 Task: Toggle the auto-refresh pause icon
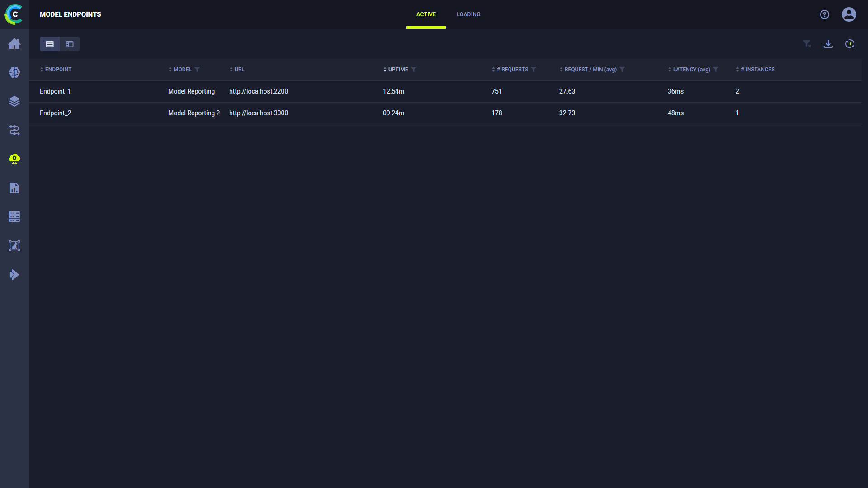(x=849, y=44)
